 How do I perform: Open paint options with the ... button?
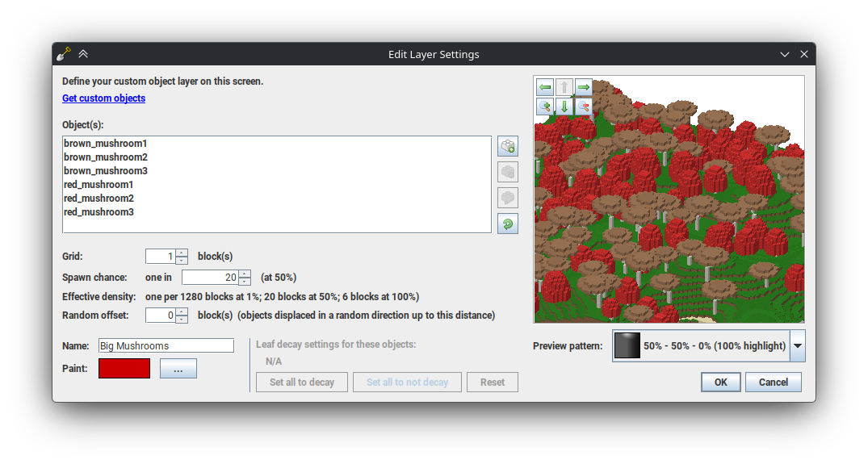[178, 368]
